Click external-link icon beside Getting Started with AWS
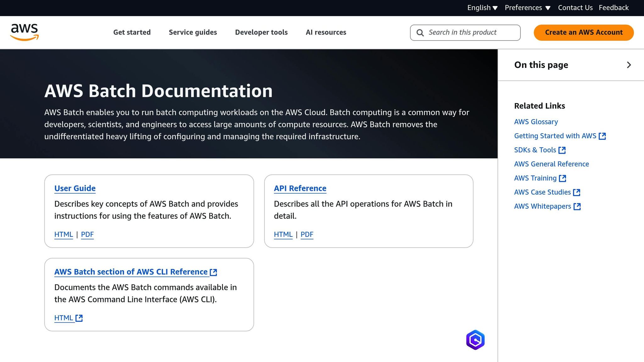The width and height of the screenshot is (644, 362). (x=602, y=136)
